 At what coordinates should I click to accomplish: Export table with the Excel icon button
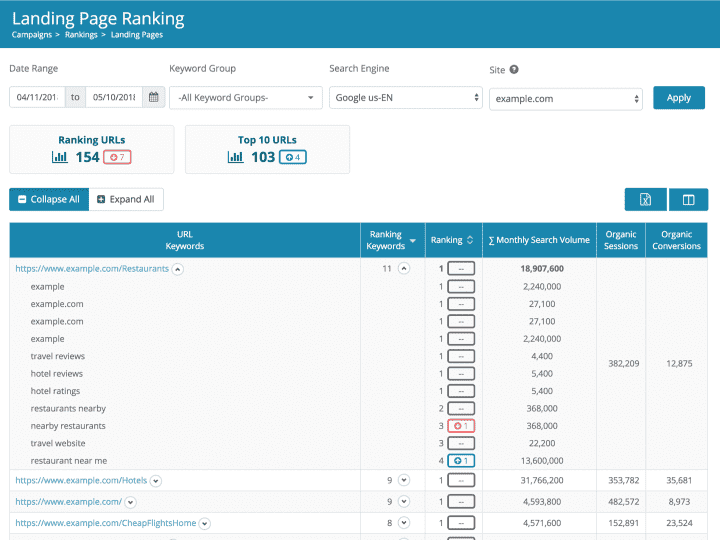[x=645, y=200]
